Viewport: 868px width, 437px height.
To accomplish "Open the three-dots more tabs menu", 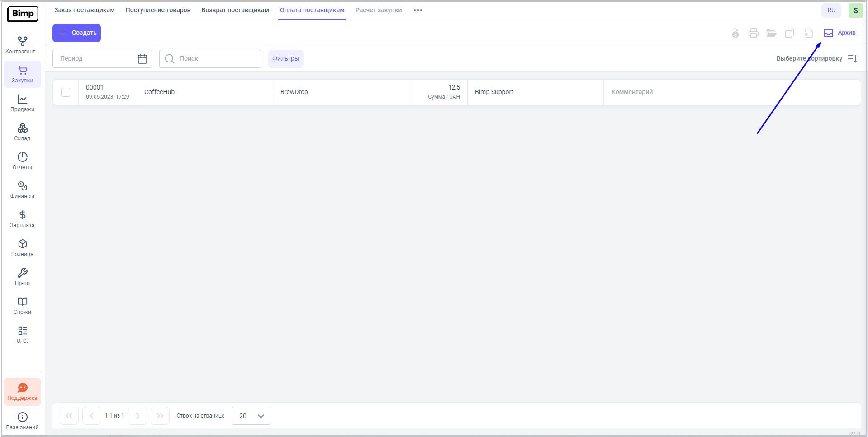I will (417, 10).
